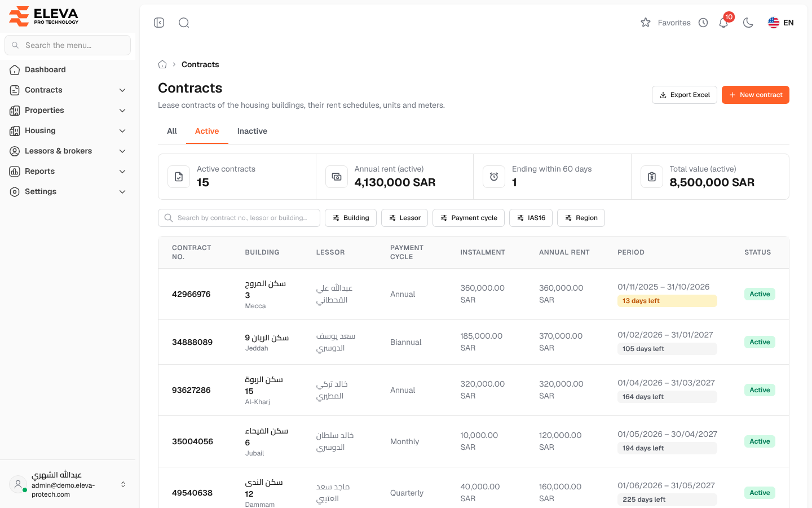This screenshot has width=812, height=508.
Task: Click Settings gear icon in sidebar
Action: coord(15,192)
